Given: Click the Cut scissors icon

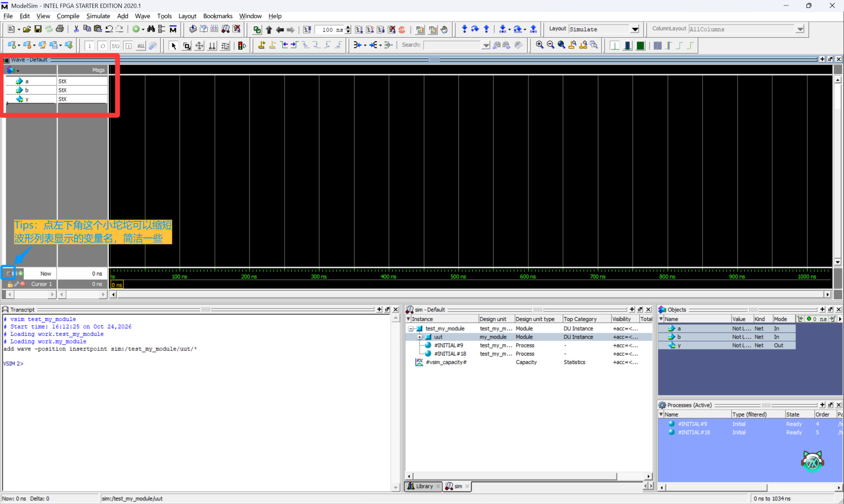Looking at the screenshot, I should point(76,29).
